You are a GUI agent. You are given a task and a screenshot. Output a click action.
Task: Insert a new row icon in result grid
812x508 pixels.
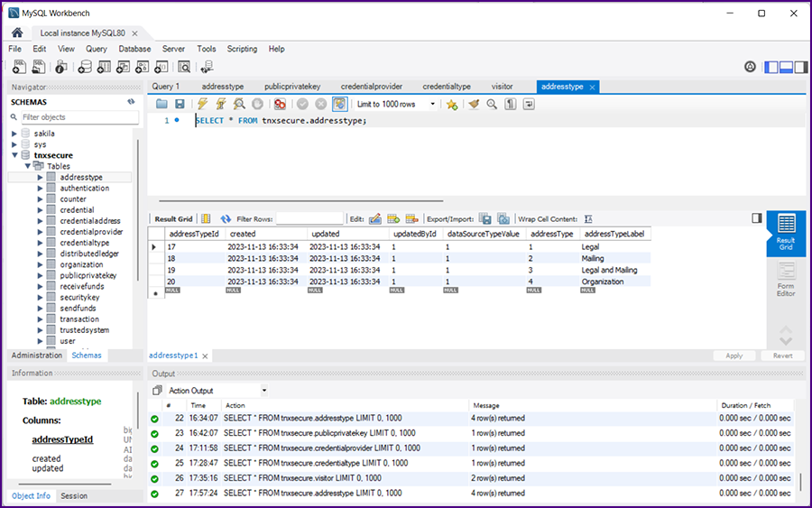point(393,219)
